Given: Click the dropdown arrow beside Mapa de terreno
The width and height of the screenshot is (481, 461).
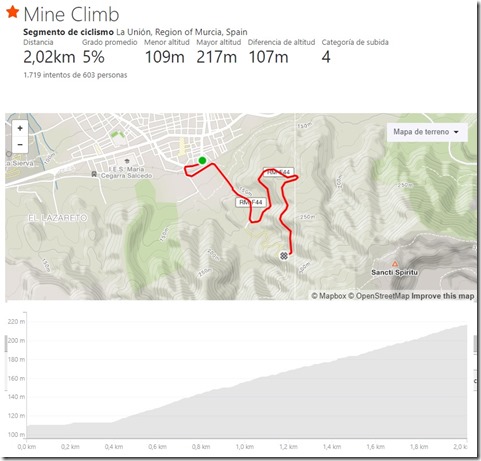Looking at the screenshot, I should coord(456,132).
